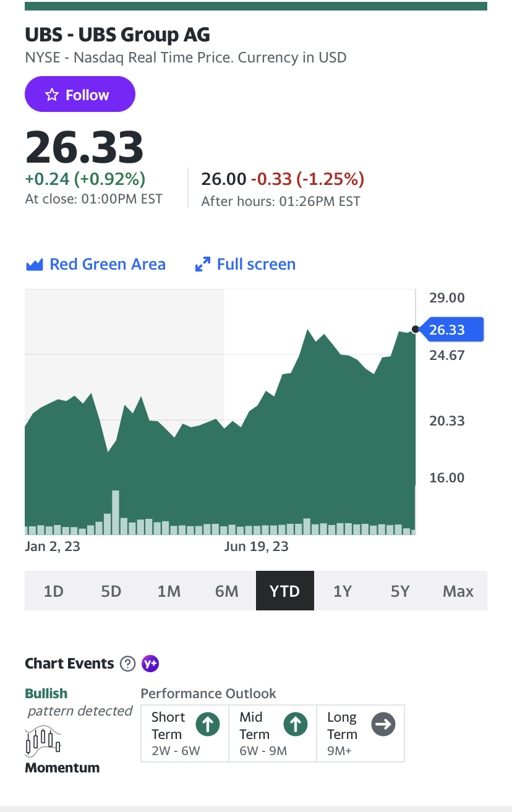Open the Chart Events help question mark

(x=127, y=664)
